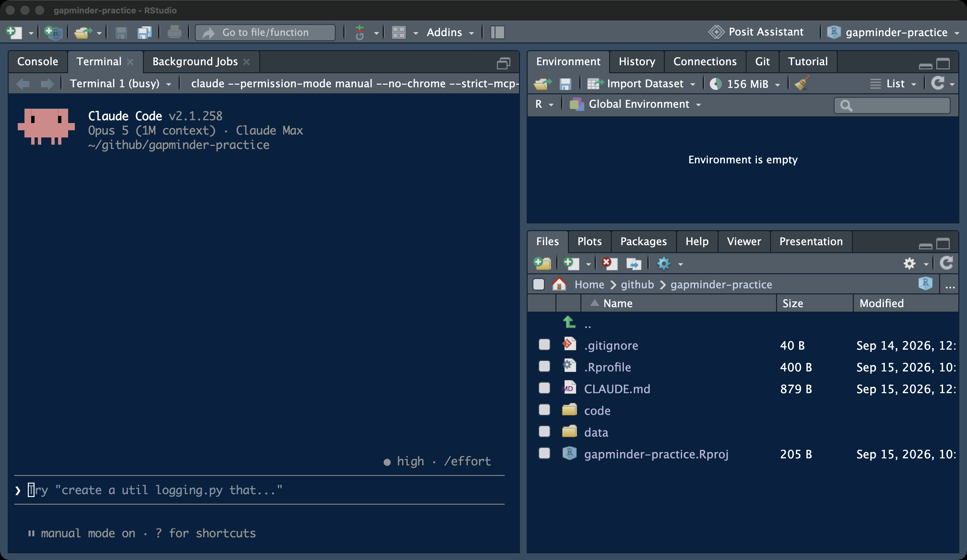Click the Load workspace icon in Environment pane
Viewport: 967px width, 560px height.
543,83
